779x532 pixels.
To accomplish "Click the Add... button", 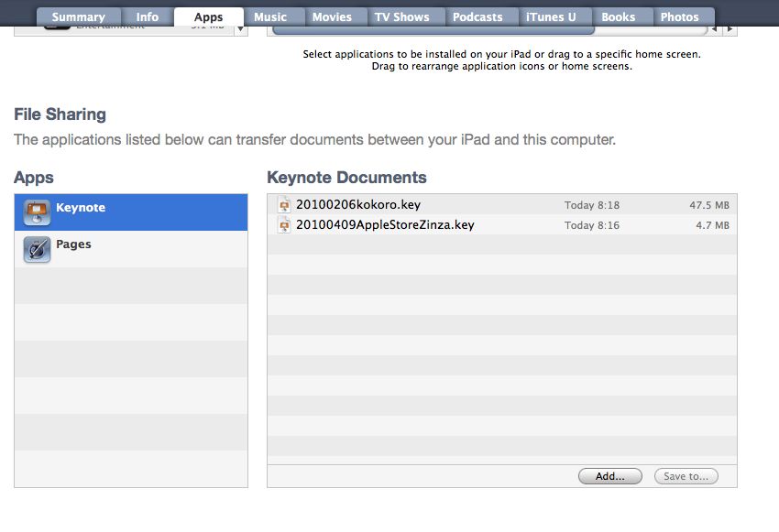I will pyautogui.click(x=610, y=476).
